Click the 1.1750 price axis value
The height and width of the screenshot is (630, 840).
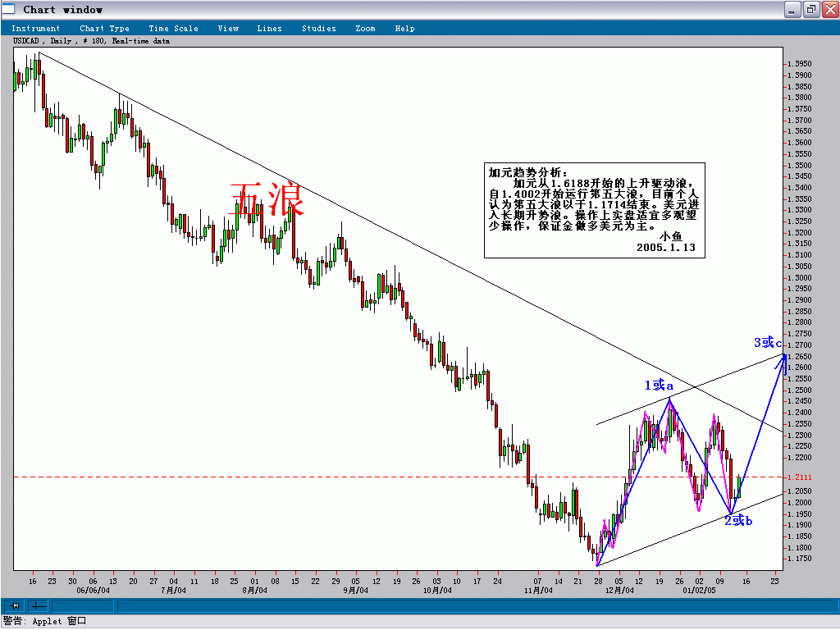tap(799, 559)
